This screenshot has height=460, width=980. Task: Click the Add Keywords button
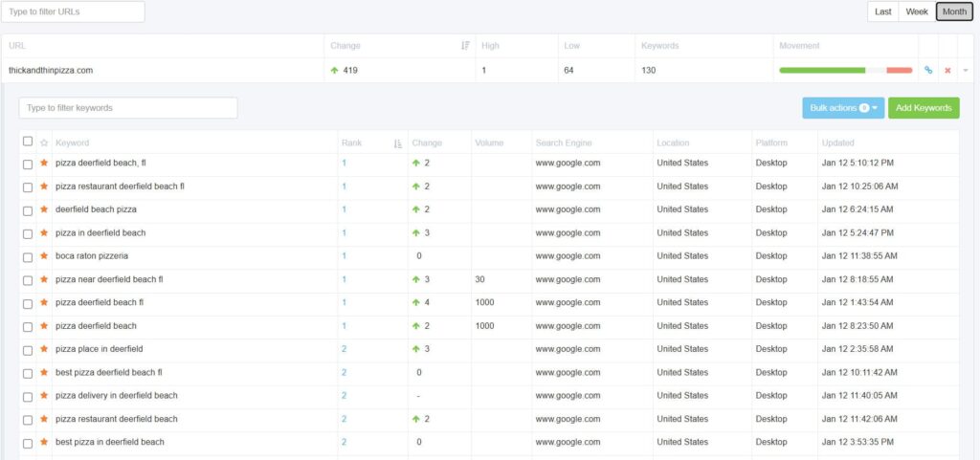(923, 108)
